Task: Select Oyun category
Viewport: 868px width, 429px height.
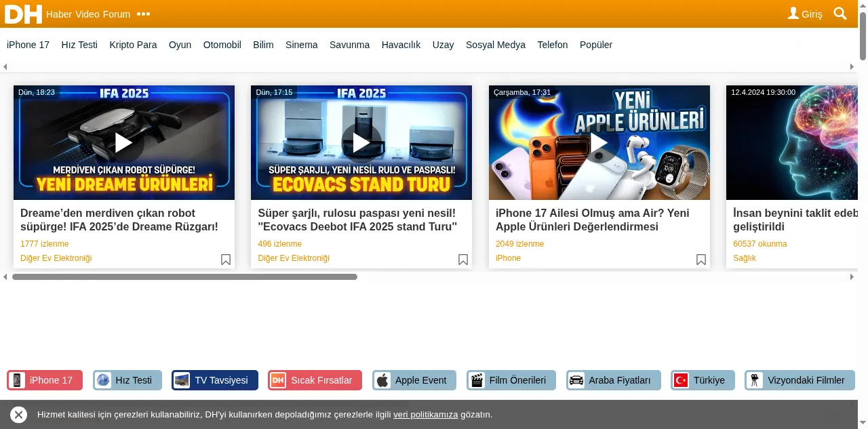Action: click(180, 45)
